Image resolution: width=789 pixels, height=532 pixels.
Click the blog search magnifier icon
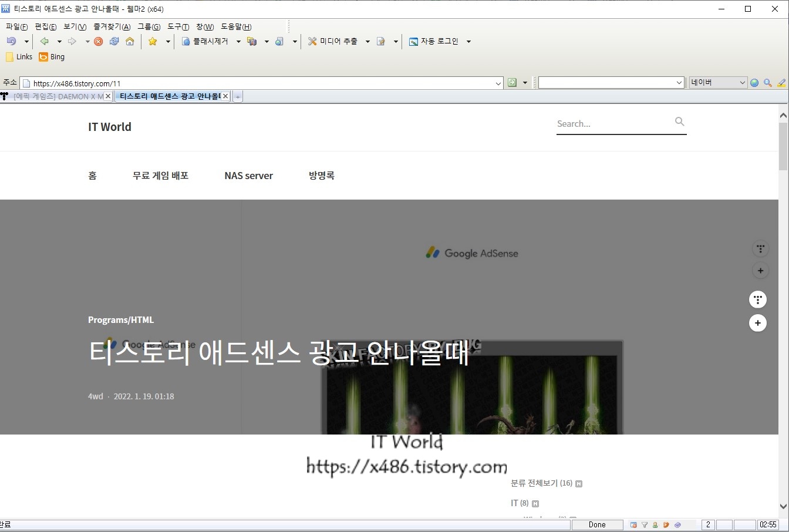pyautogui.click(x=679, y=122)
